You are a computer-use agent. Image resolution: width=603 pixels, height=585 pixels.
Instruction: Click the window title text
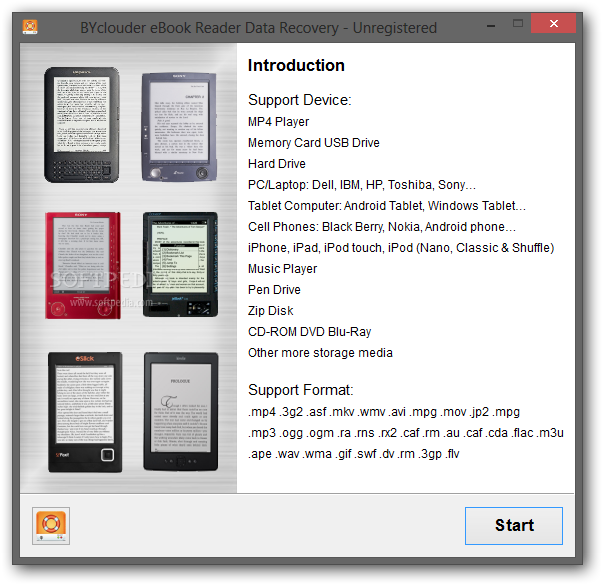click(x=258, y=28)
